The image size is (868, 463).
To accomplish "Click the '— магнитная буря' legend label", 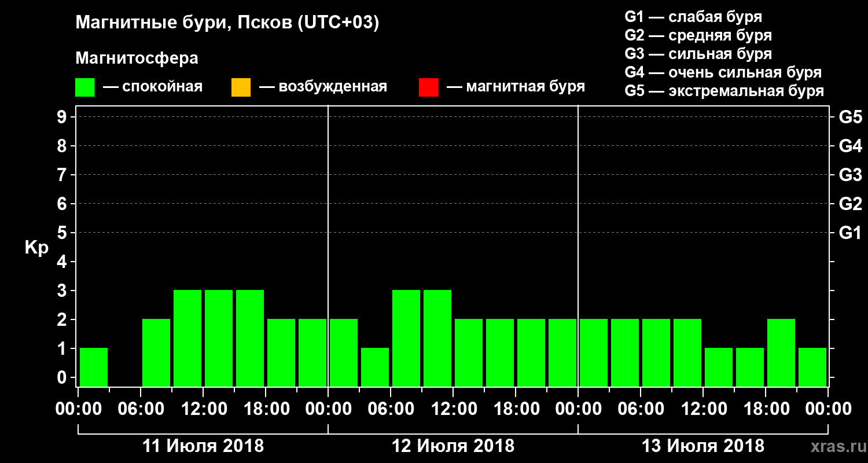I will point(516,87).
